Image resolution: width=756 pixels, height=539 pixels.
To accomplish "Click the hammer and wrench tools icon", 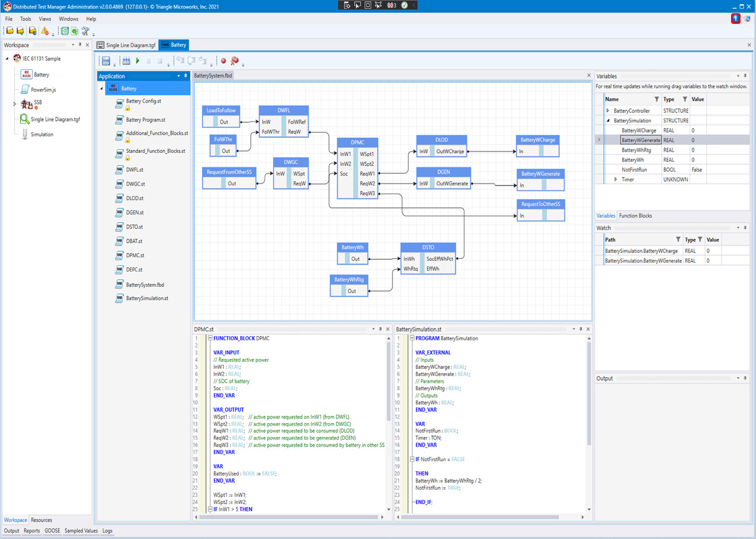I will (86, 31).
